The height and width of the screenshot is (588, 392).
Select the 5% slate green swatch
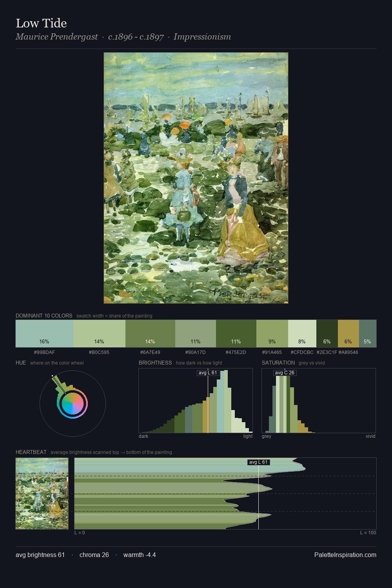click(367, 334)
